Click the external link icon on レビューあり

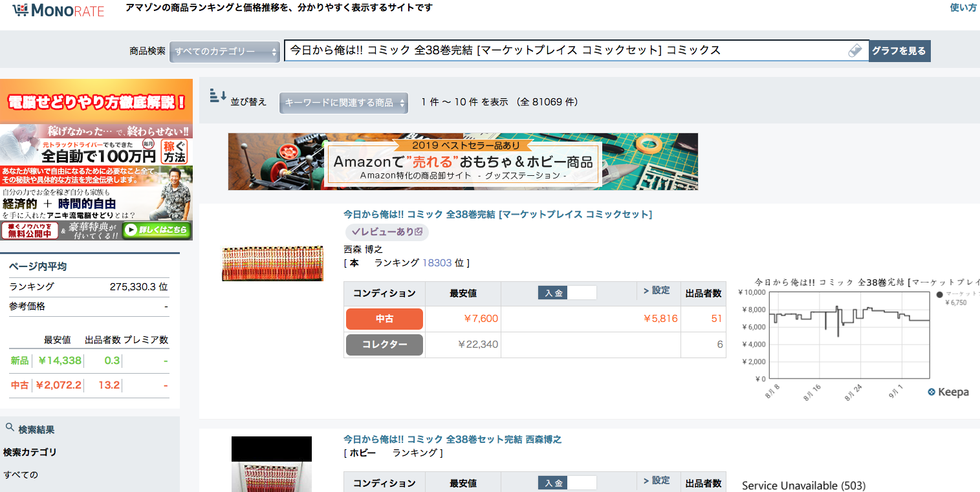point(419,231)
